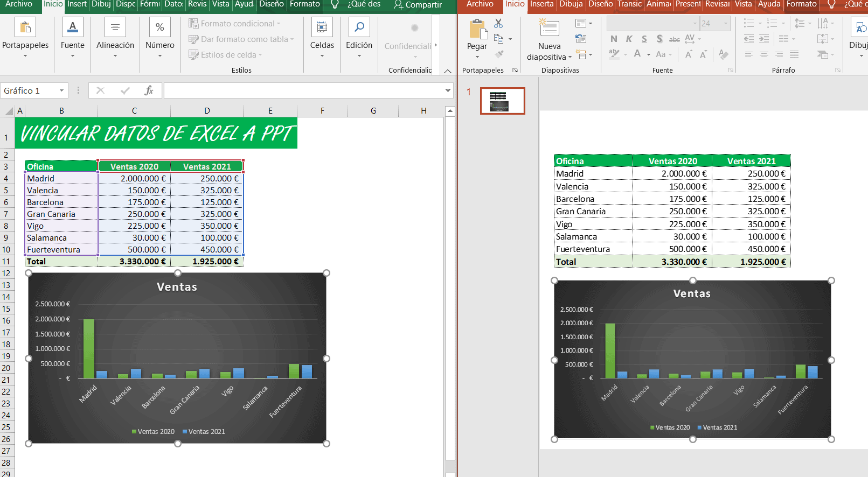Viewport: 868px width, 477px height.
Task: Click the increase font size icon
Action: pos(689,54)
